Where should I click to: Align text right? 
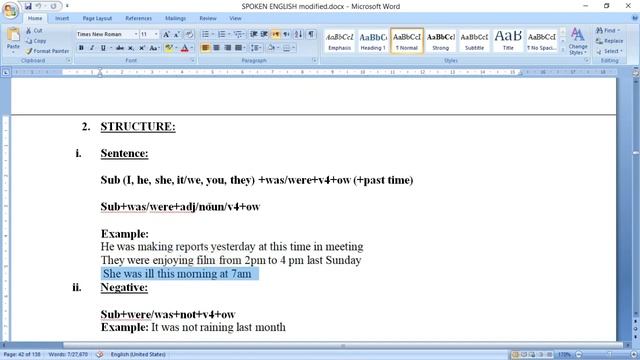[227, 48]
